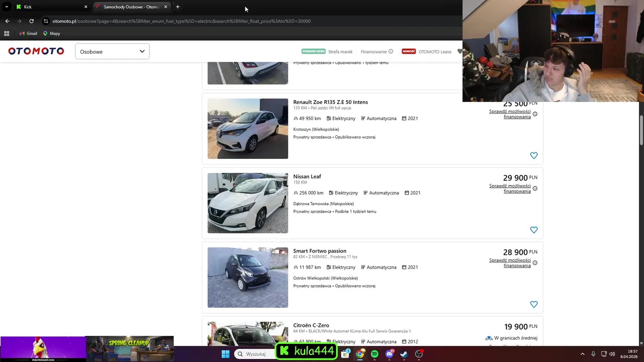Select the Samochody Osobowe - Otomoto tab
The image size is (644, 362).
[x=131, y=7]
